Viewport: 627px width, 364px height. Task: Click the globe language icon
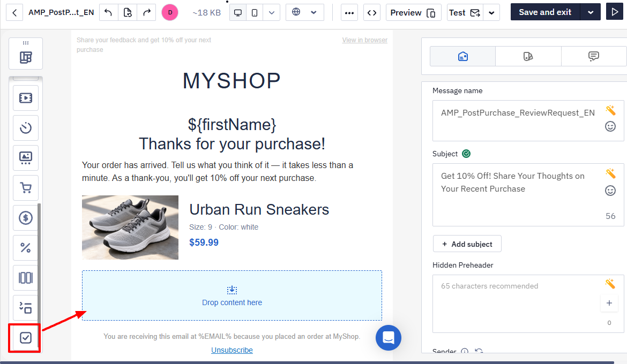296,12
